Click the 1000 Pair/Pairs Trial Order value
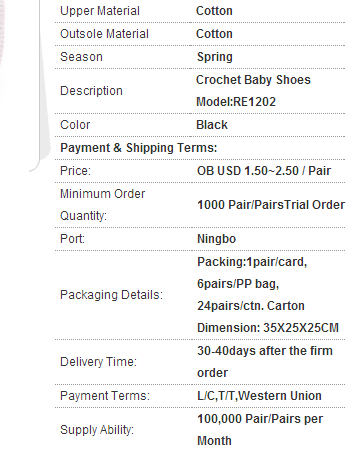The height and width of the screenshot is (451, 363). [271, 205]
